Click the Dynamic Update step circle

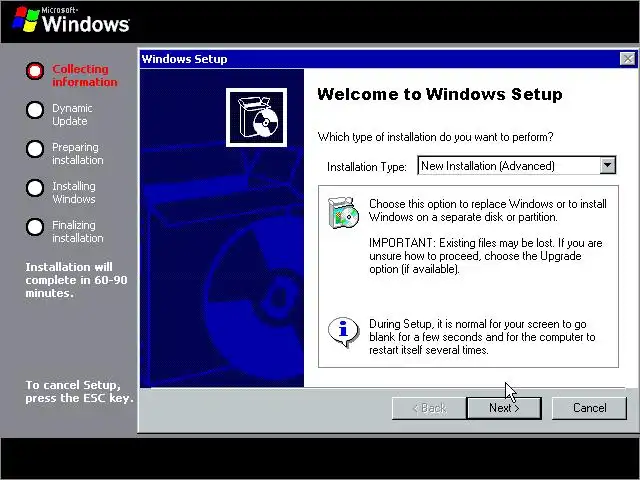pos(35,110)
